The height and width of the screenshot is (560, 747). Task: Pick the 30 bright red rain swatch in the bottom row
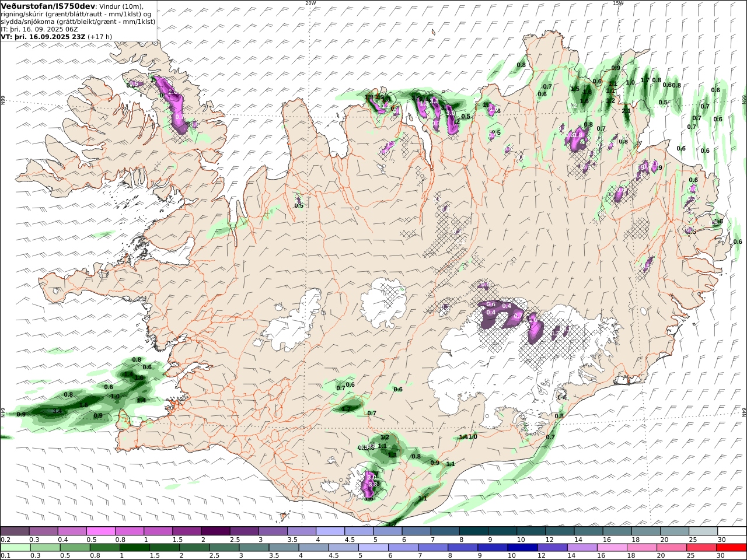tap(731, 548)
